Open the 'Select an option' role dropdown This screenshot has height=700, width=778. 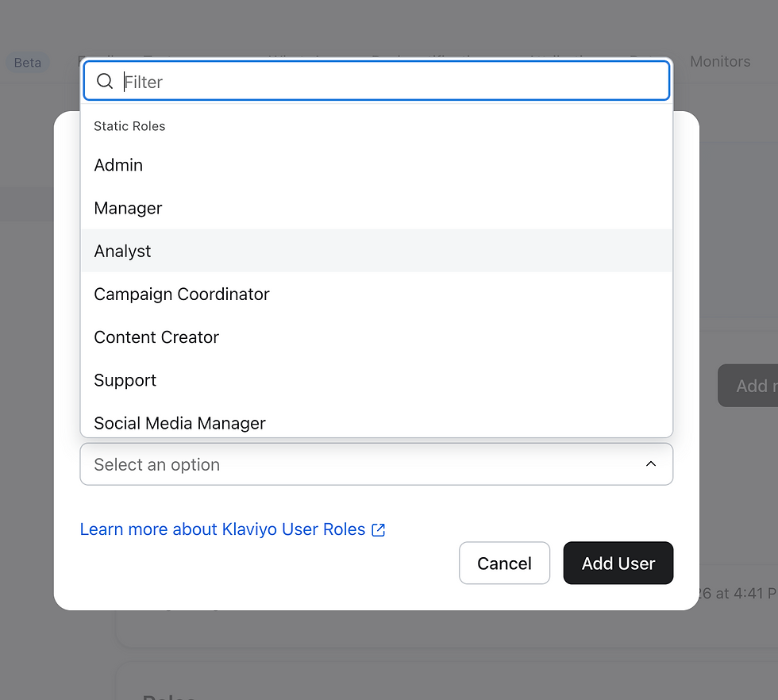(x=376, y=463)
